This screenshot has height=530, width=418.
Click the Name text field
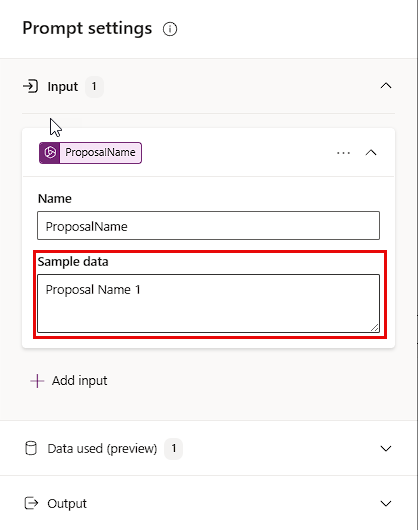208,226
